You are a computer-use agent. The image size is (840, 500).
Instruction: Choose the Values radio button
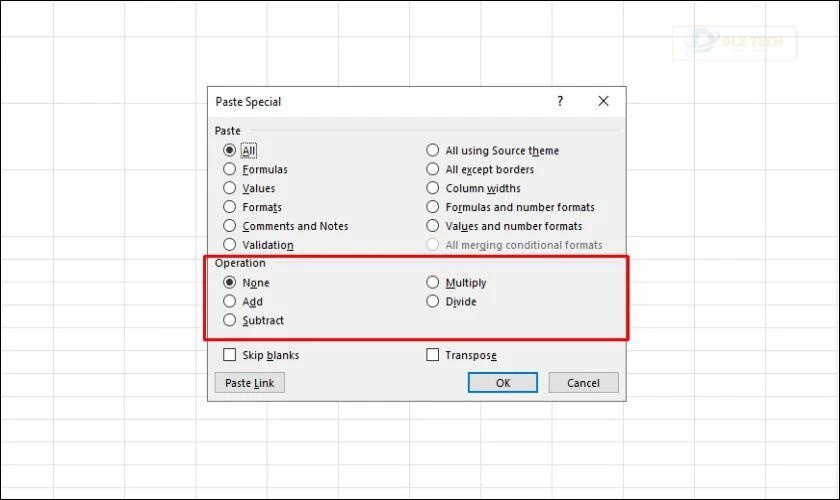(230, 188)
